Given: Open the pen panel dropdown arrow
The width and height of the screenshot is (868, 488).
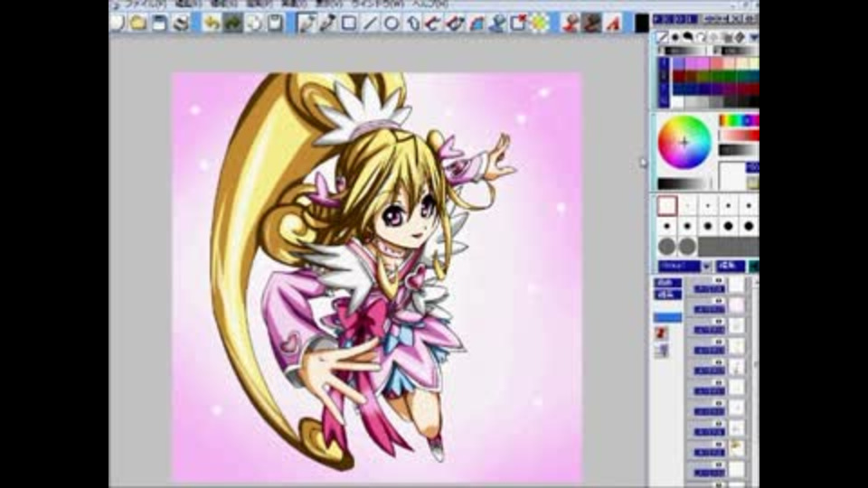Looking at the screenshot, I should (753, 38).
